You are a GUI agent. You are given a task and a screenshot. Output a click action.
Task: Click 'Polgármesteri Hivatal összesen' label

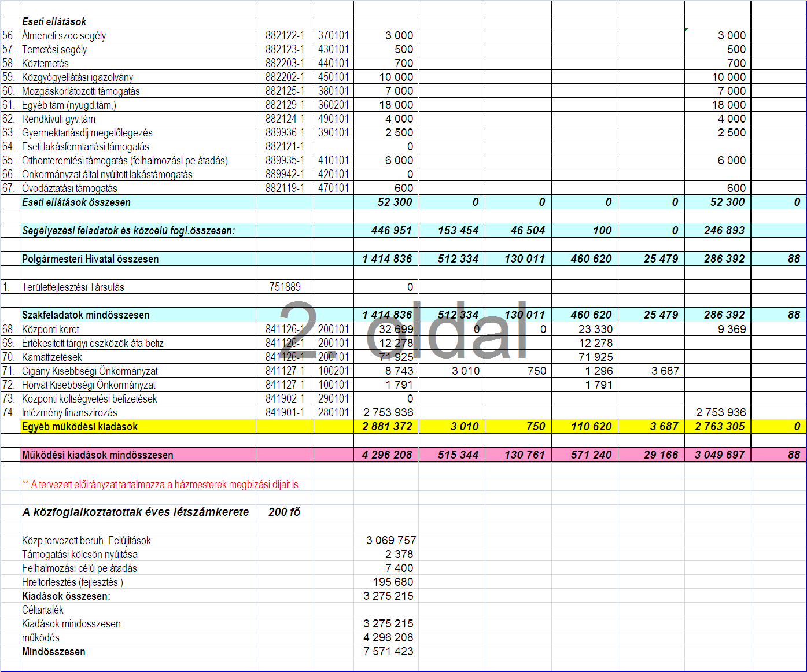tap(90, 259)
